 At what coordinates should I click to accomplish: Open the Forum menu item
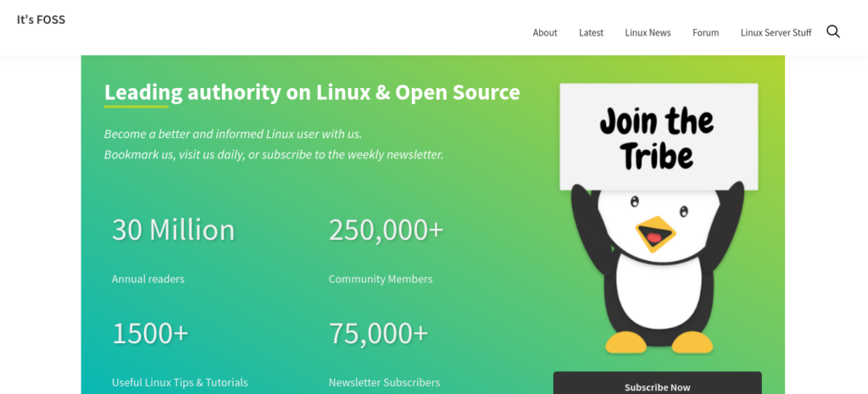705,33
